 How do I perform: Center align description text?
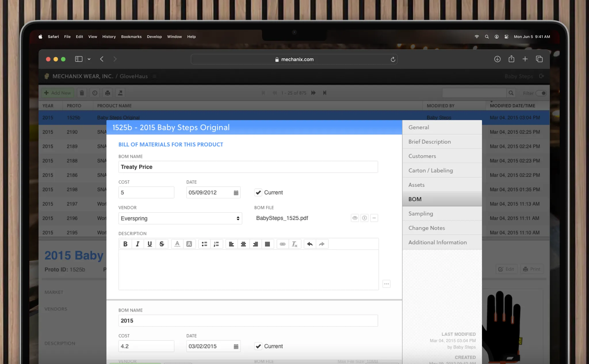tap(243, 244)
